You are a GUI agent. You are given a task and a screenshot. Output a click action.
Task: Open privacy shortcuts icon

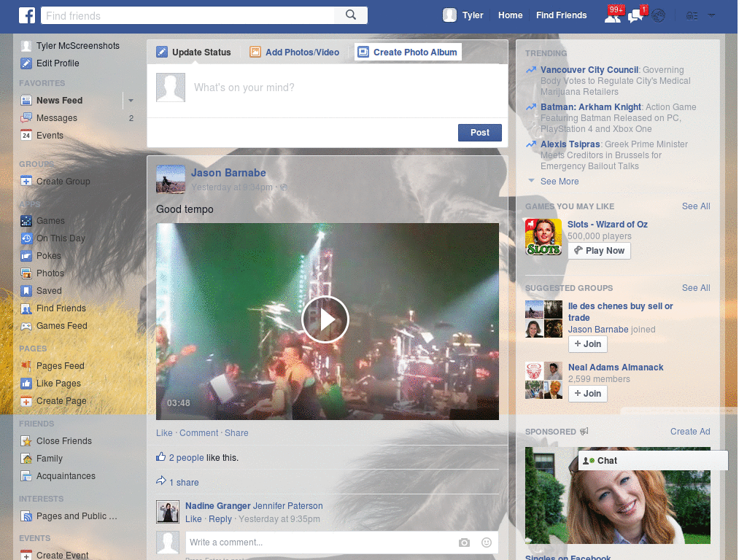point(692,16)
